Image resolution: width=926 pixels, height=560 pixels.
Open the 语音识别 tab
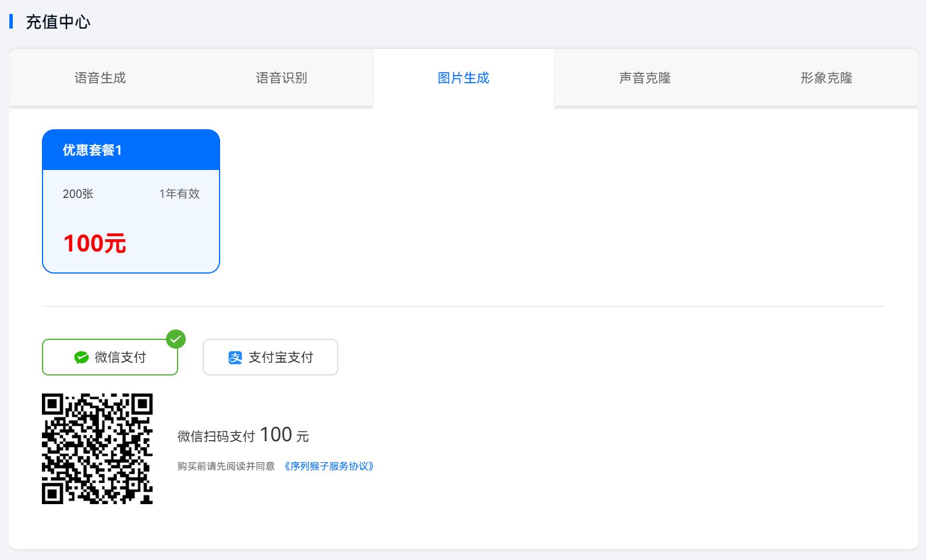282,78
